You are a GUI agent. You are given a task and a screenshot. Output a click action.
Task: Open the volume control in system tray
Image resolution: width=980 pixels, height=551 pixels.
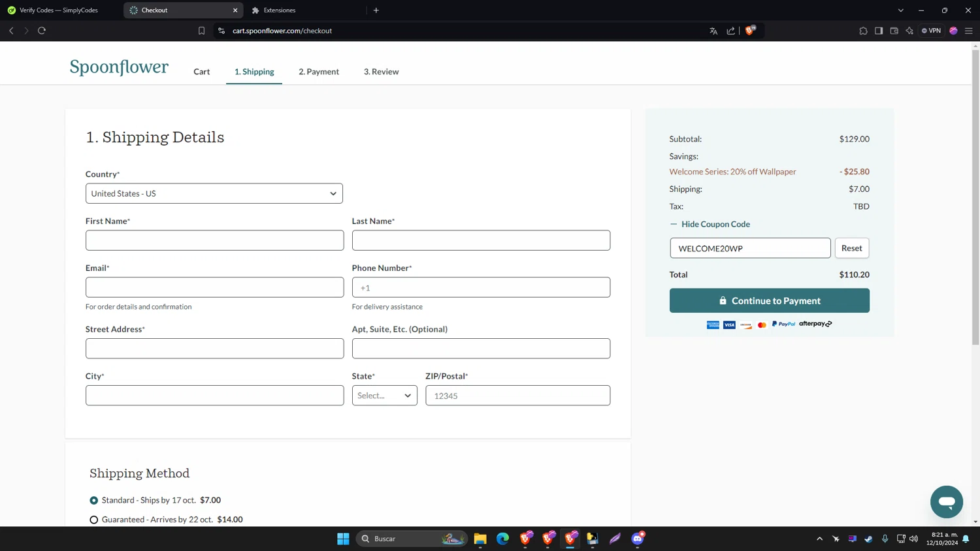pyautogui.click(x=914, y=539)
